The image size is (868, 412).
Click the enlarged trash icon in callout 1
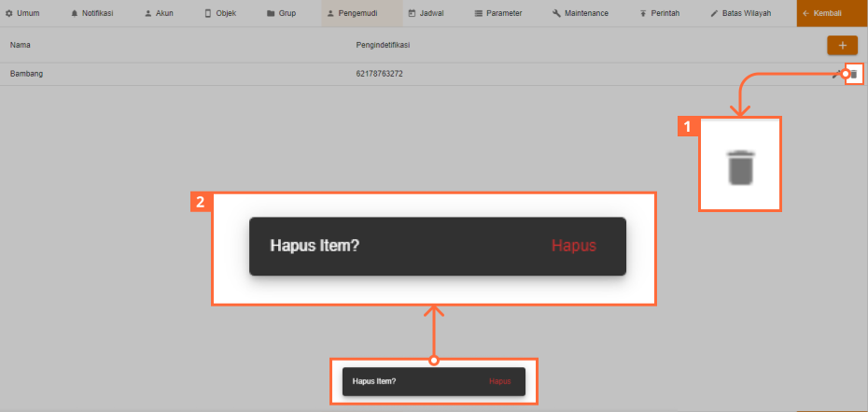tap(739, 166)
